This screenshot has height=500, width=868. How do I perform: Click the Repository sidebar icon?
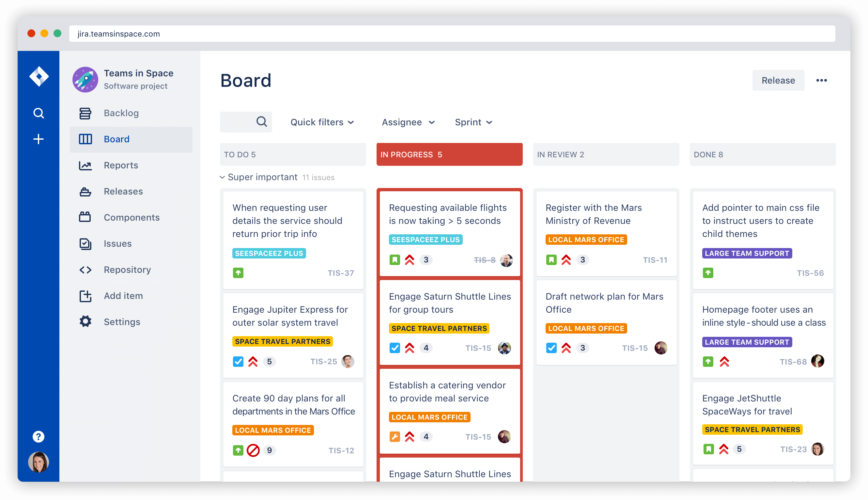coord(86,269)
